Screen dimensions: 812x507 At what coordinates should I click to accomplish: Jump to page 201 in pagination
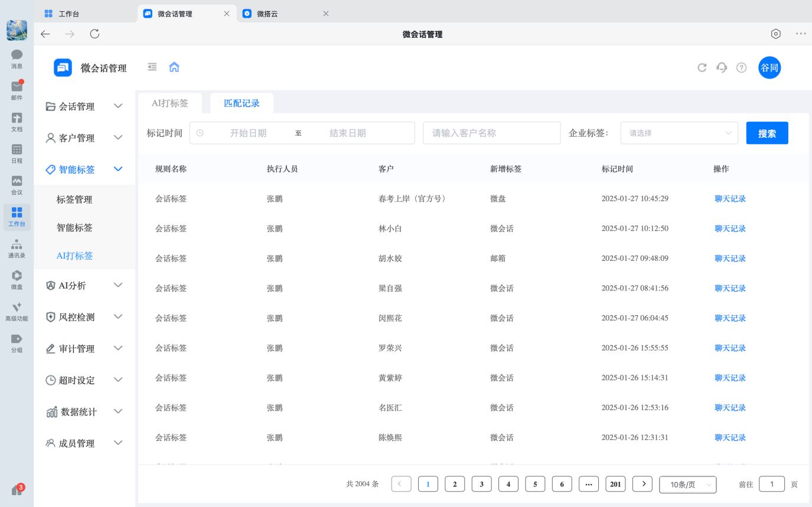[615, 484]
